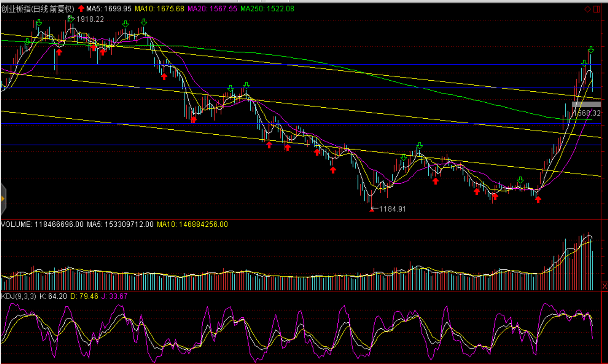Click the MA10 yellow indicator label

(159, 9)
